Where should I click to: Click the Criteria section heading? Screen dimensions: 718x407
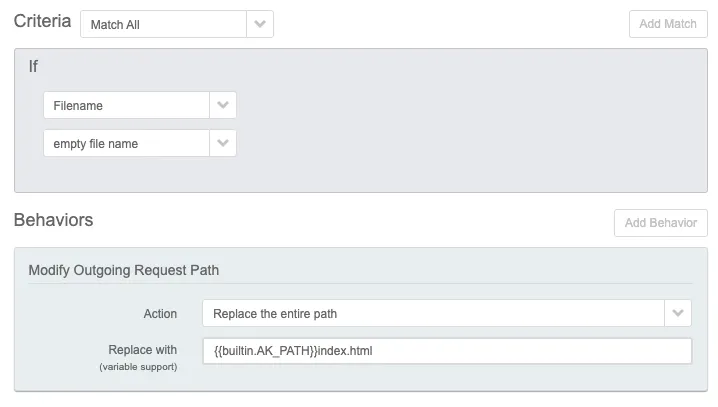42,22
